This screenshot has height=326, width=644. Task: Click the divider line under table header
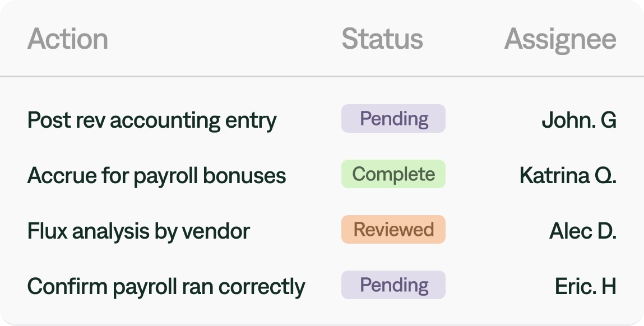(x=322, y=76)
